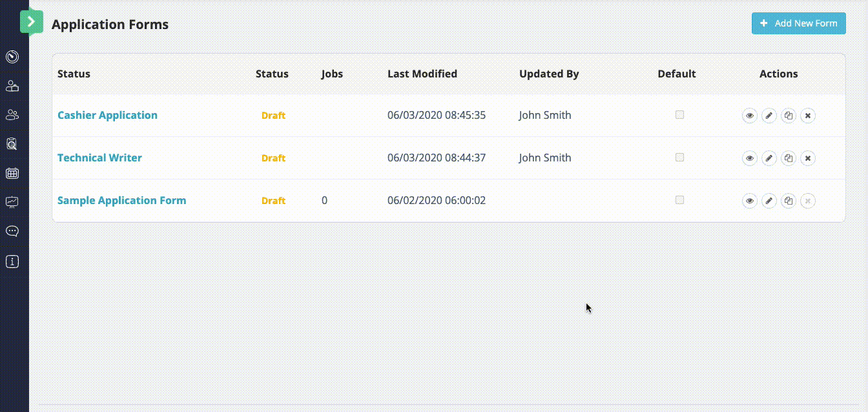Duplicate the Technical Writer form
The image size is (868, 412).
[x=788, y=158]
